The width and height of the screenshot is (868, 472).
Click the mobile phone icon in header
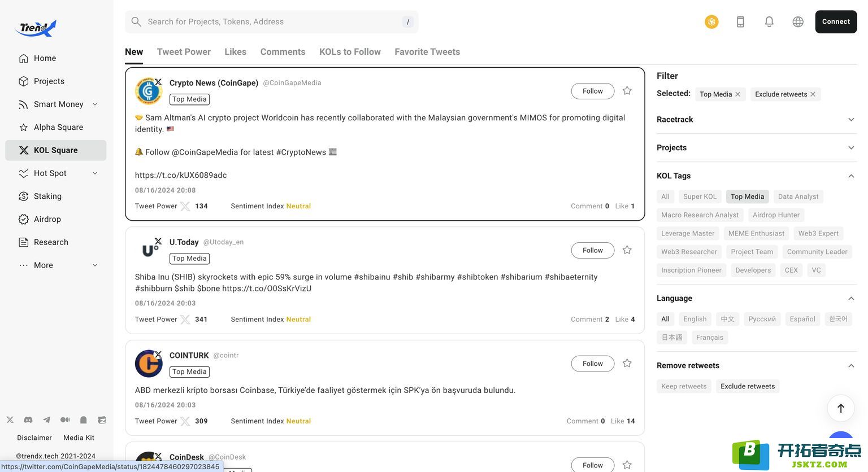point(740,21)
